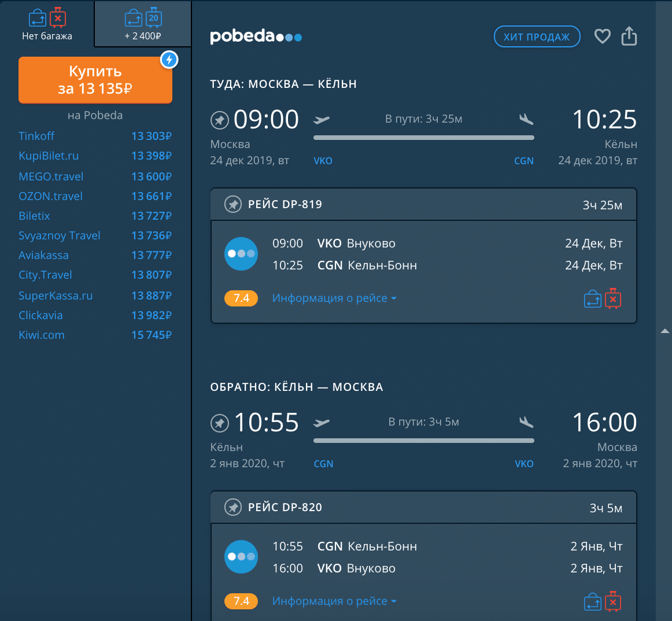This screenshot has width=672, height=621.
Task: Click the outbound CGN arrival airport code
Action: point(524,161)
